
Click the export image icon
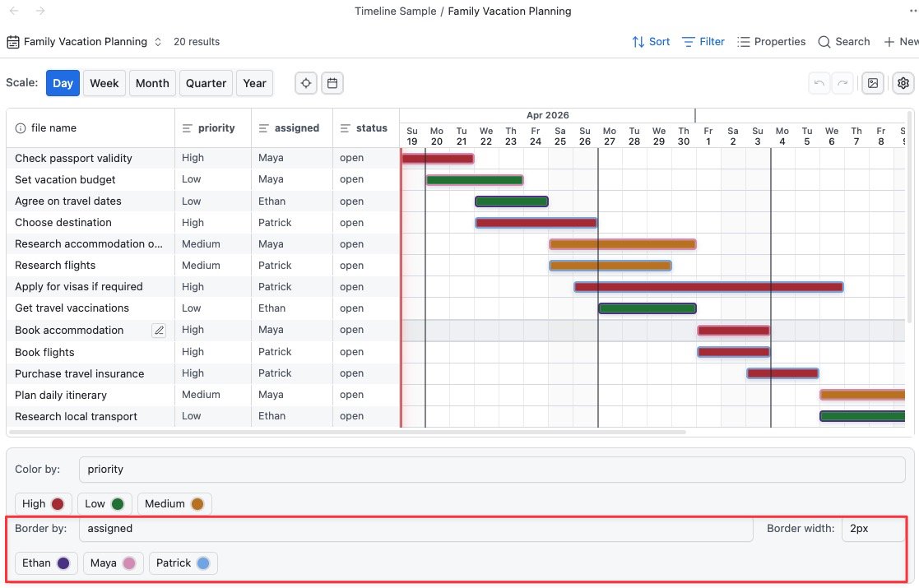click(x=873, y=83)
